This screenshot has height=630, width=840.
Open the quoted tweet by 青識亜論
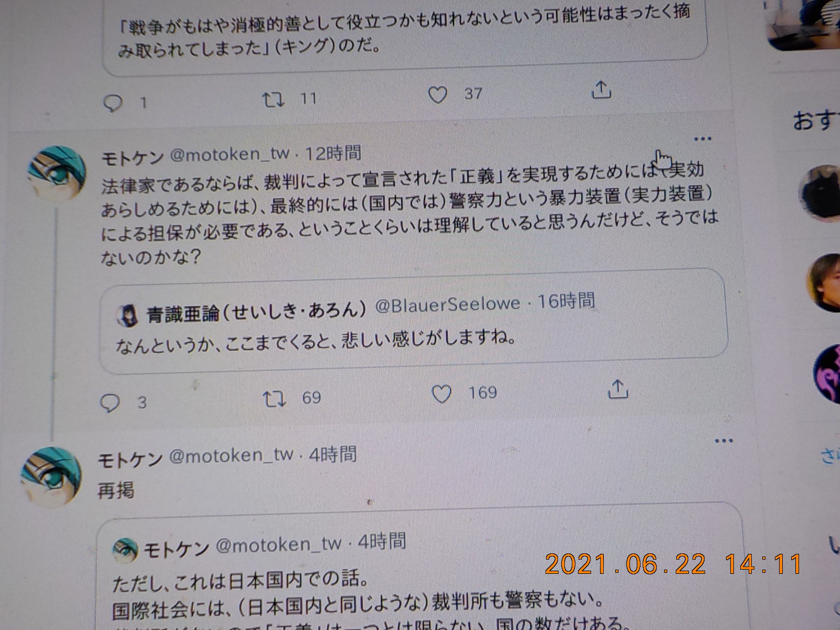[413, 321]
